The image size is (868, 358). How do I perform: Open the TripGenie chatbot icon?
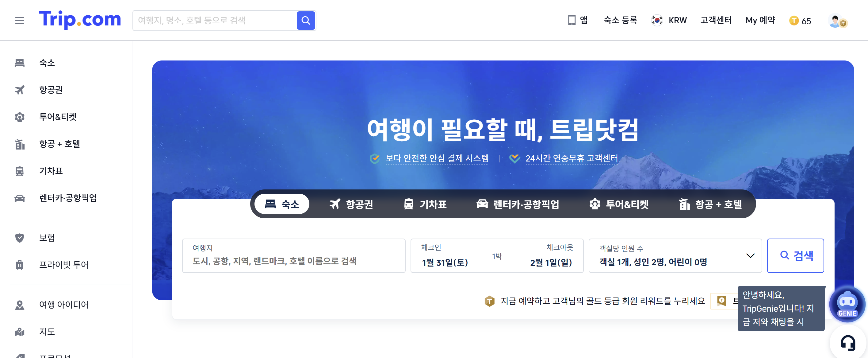[847, 304]
